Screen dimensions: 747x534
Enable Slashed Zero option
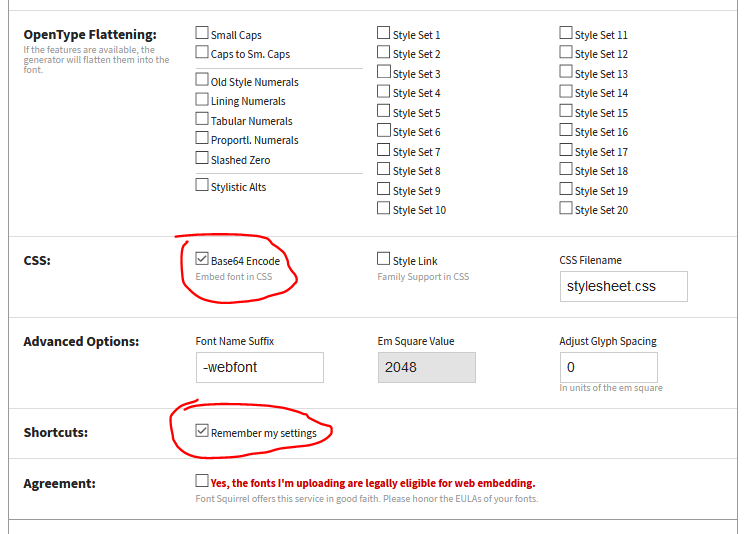(202, 158)
